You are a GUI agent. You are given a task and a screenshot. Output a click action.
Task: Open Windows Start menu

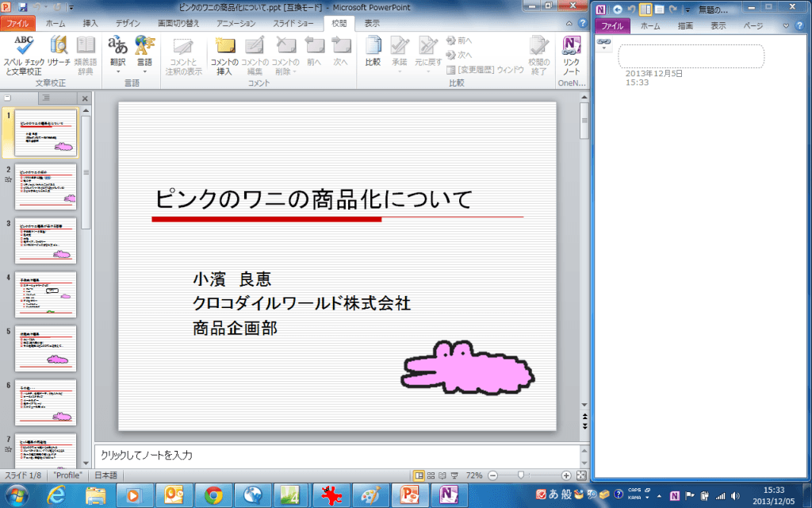point(16,495)
